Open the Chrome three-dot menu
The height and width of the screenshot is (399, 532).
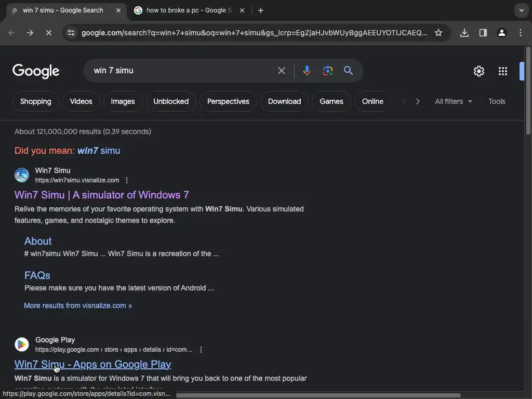coord(521,33)
